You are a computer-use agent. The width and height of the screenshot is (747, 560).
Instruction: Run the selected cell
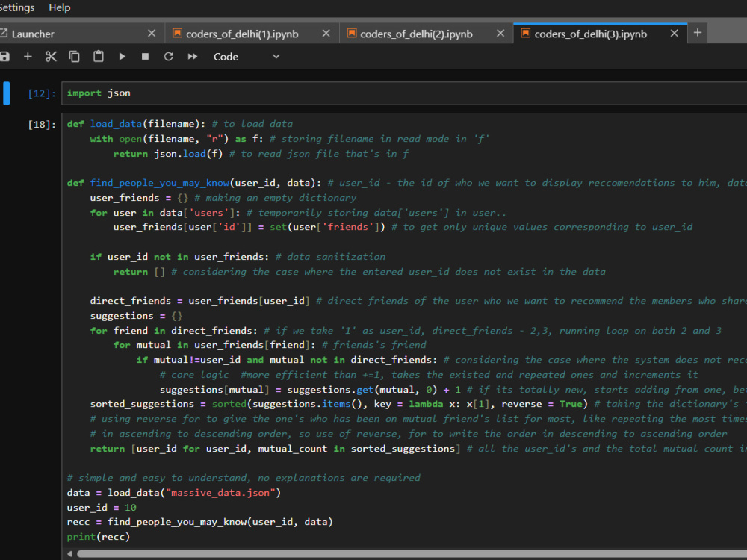tap(122, 57)
